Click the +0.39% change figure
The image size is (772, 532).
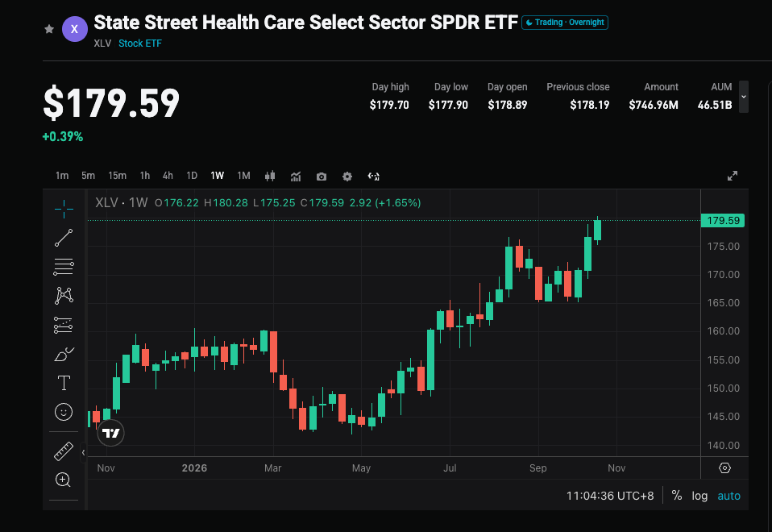pos(63,137)
